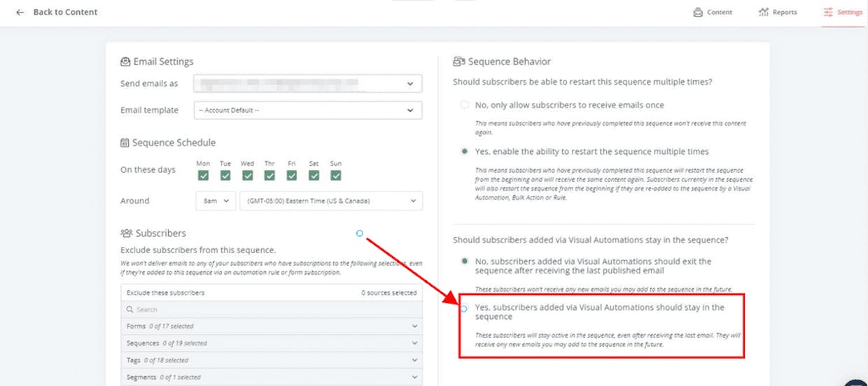Uncheck the Wed schedule checkbox

coord(247,176)
